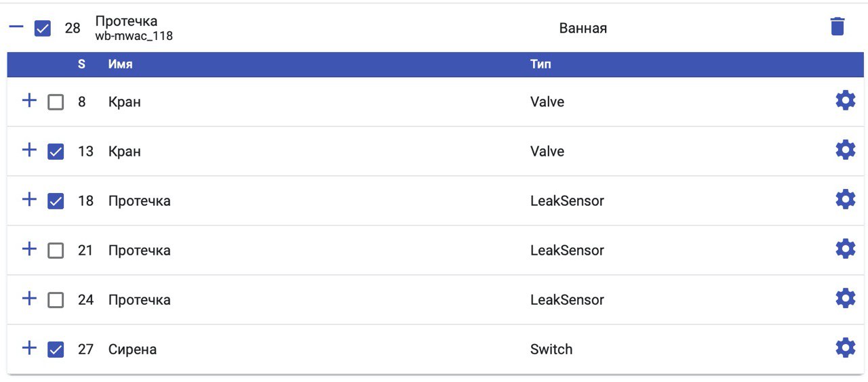The height and width of the screenshot is (382, 868).
Task: Click the LeakSensor type in row 24
Action: 567,299
